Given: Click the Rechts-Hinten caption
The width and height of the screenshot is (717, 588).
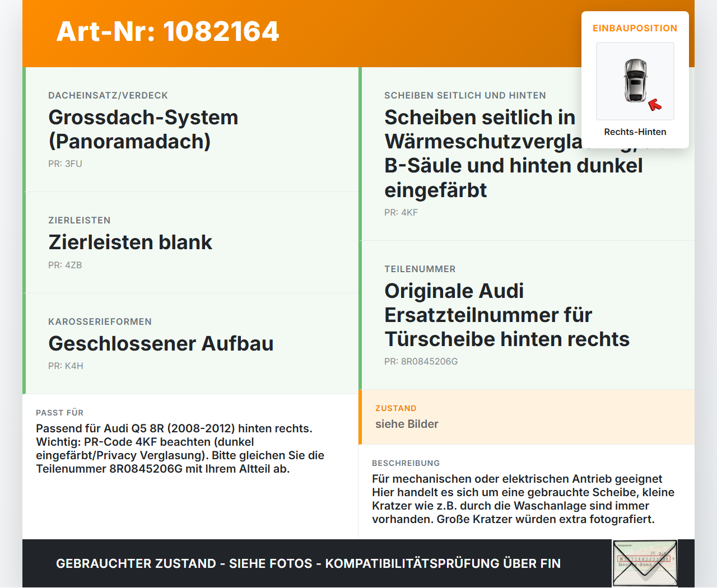Looking at the screenshot, I should coord(635,132).
